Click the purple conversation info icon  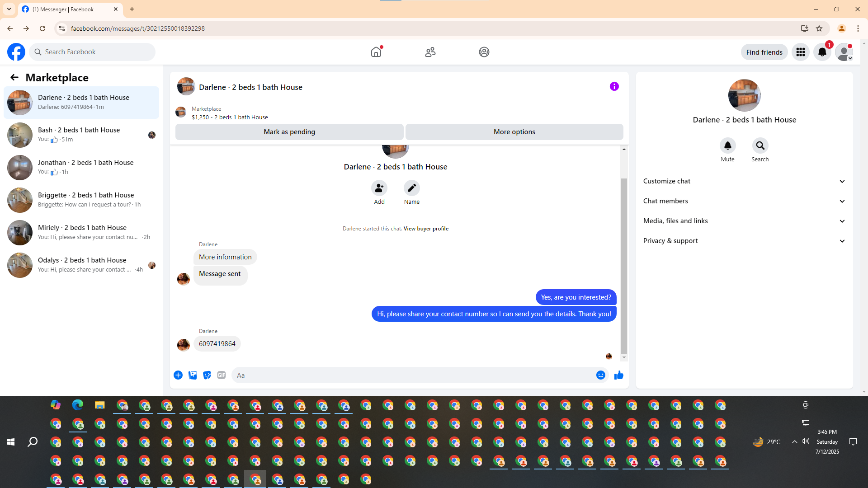click(x=614, y=86)
